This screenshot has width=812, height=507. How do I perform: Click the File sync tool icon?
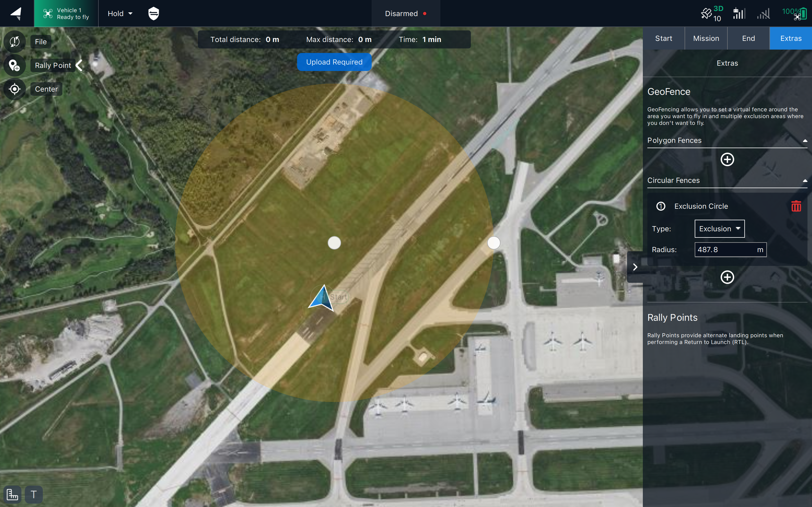point(14,42)
